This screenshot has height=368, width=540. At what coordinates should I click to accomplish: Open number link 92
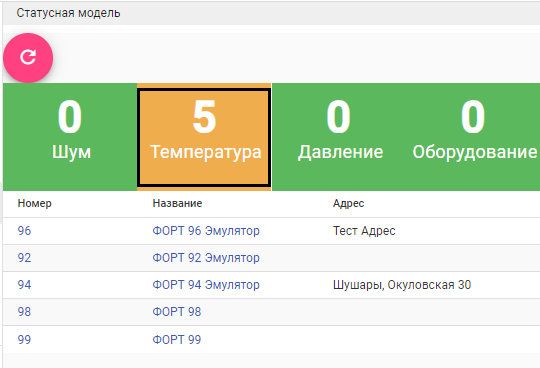24,258
